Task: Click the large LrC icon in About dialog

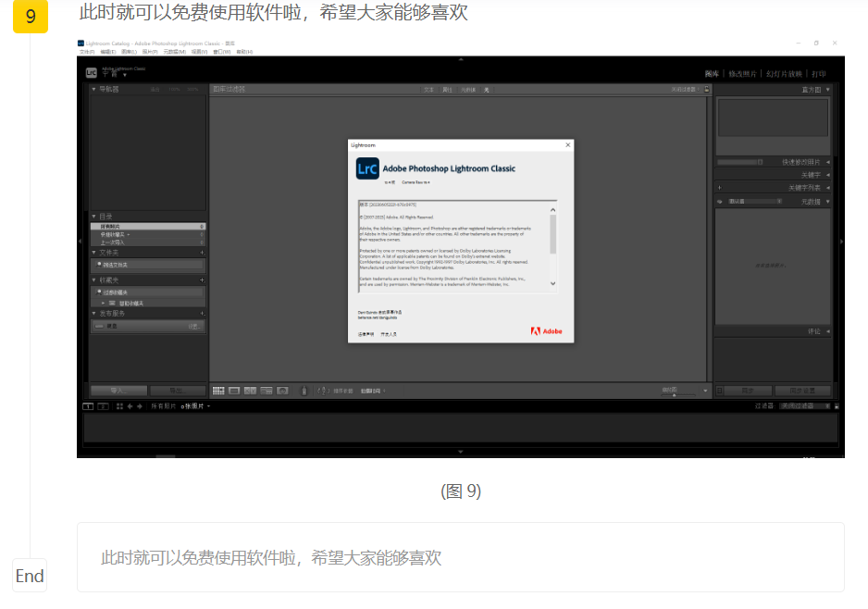Action: click(x=367, y=168)
